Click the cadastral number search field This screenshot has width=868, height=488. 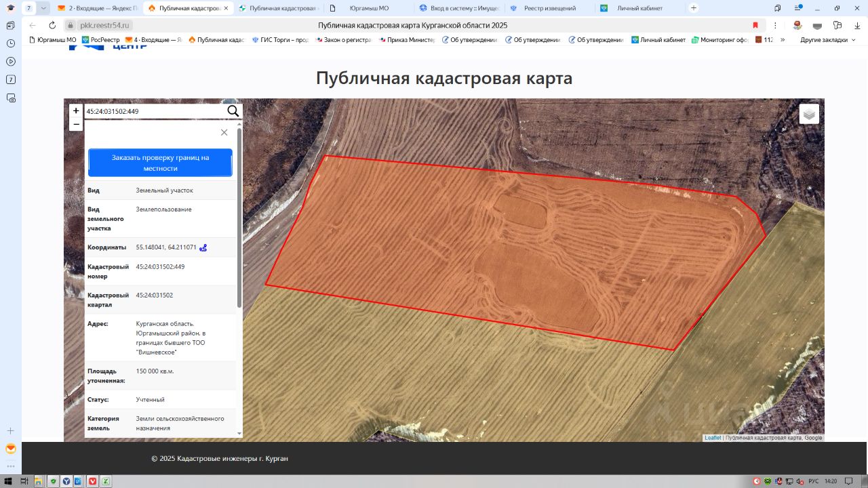click(155, 111)
